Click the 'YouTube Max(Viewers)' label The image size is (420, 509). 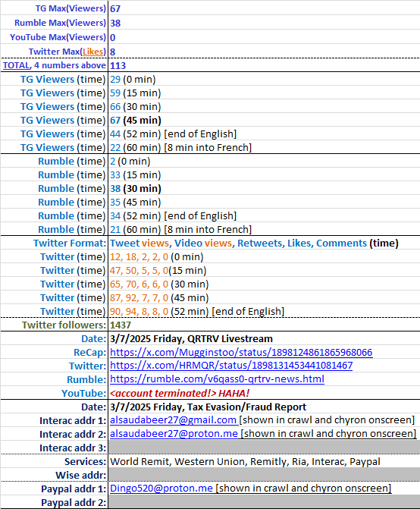click(58, 37)
